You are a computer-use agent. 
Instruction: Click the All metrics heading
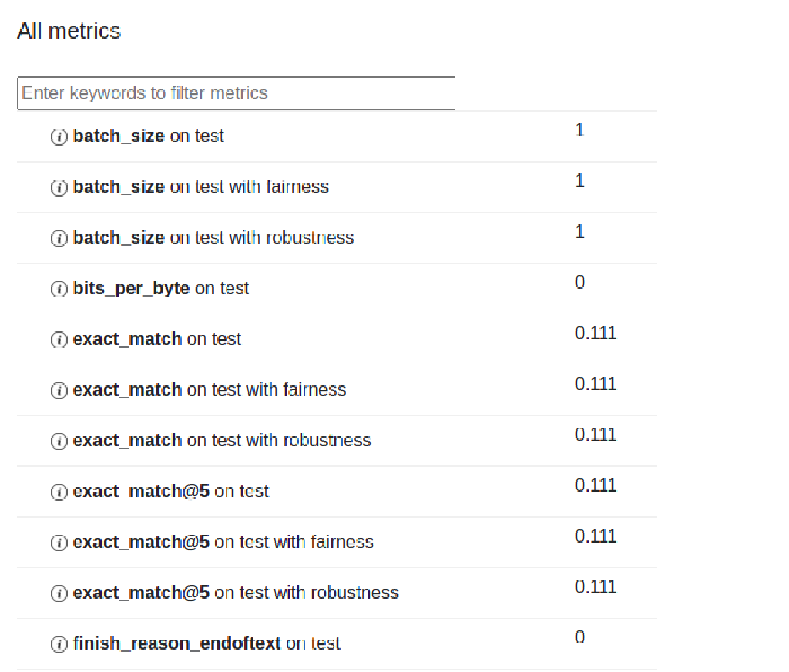tap(69, 31)
